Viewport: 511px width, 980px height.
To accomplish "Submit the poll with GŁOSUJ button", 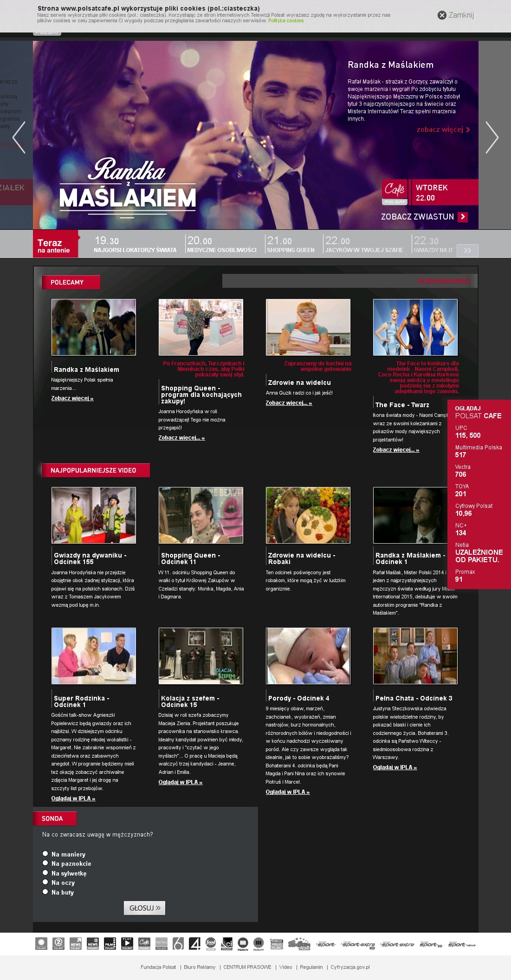I will coord(144,908).
